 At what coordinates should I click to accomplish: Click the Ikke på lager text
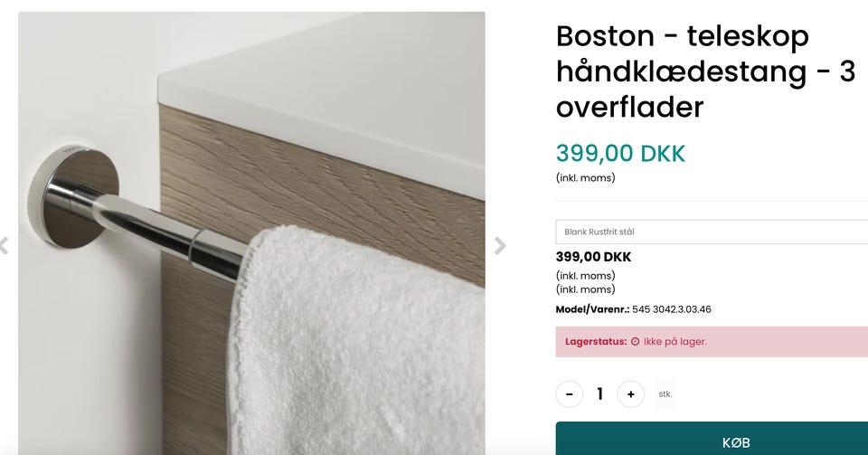click(x=675, y=342)
